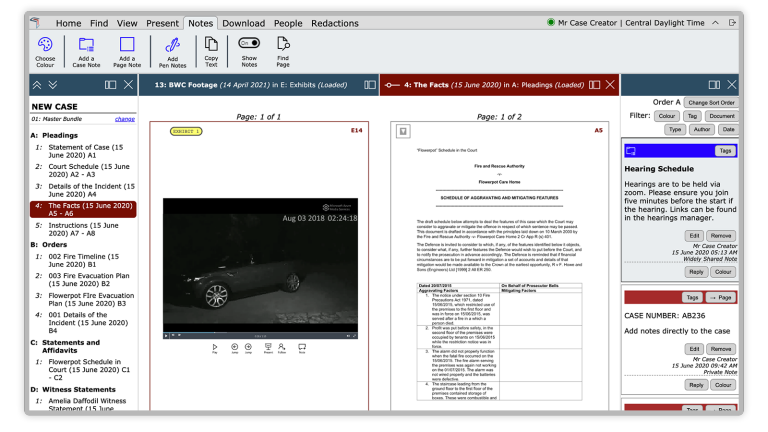
Task: Click the Add a Case Note icon
Action: coord(86,44)
